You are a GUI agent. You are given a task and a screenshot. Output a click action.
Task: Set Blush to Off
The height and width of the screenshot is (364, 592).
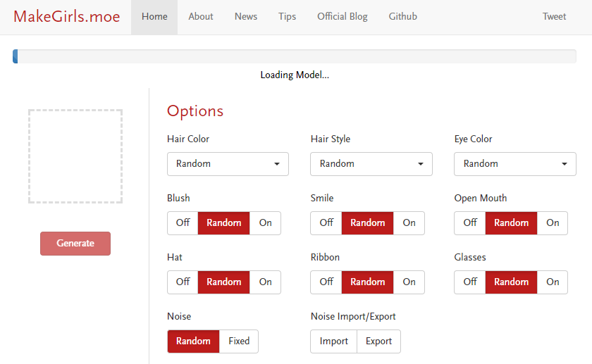pyautogui.click(x=183, y=223)
